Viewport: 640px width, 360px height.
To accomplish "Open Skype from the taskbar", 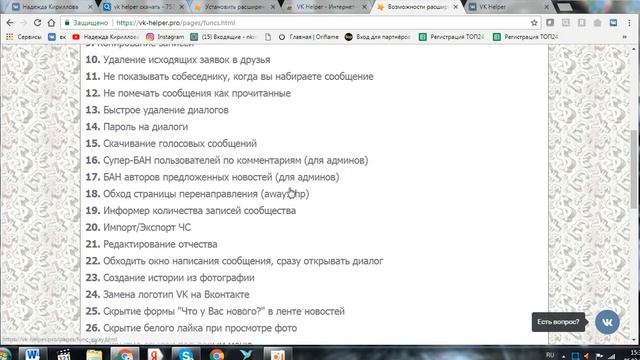I will pyautogui.click(x=186, y=354).
